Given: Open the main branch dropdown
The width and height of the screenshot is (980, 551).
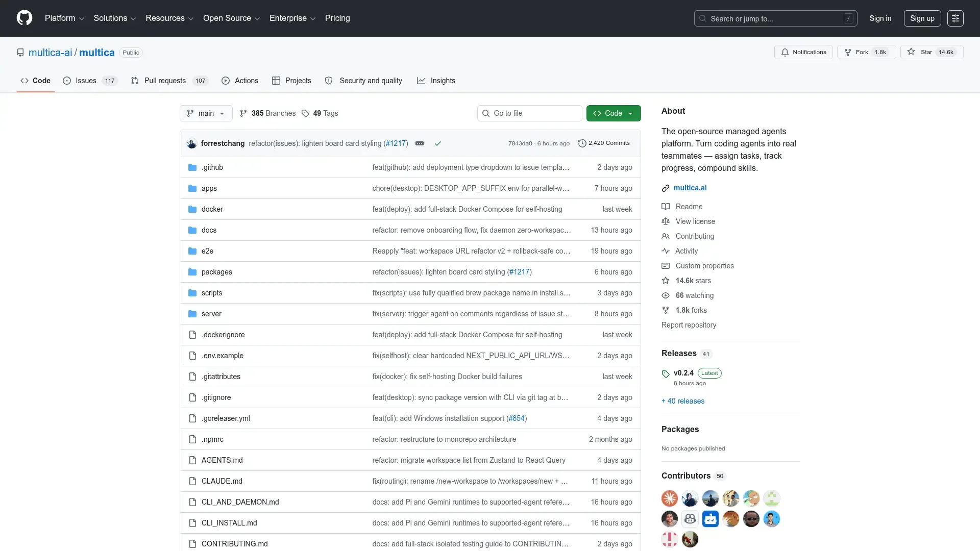Looking at the screenshot, I should pyautogui.click(x=206, y=113).
